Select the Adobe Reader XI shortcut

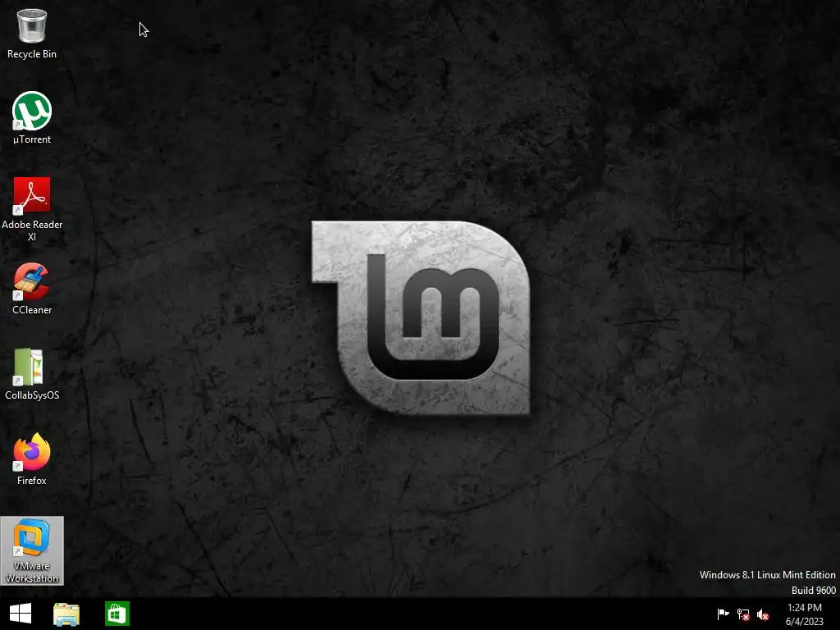pyautogui.click(x=32, y=209)
